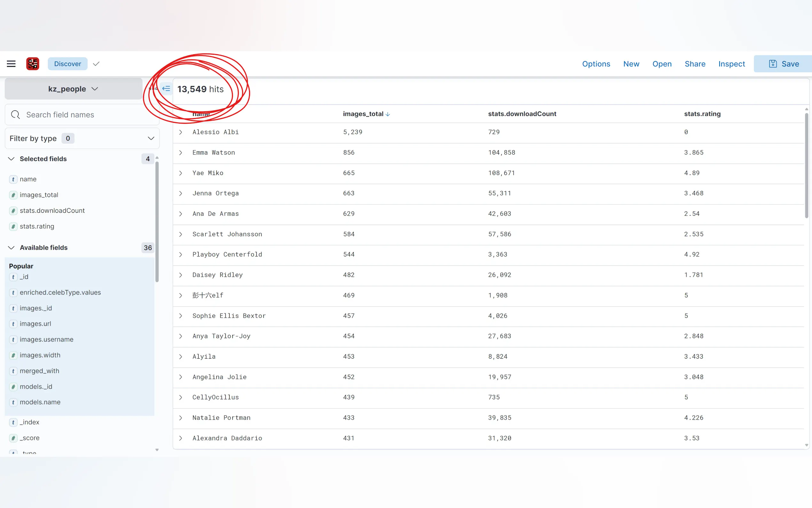Screen dimensions: 812x508
Task: Click number icon next to stats.rating field
Action: point(13,226)
